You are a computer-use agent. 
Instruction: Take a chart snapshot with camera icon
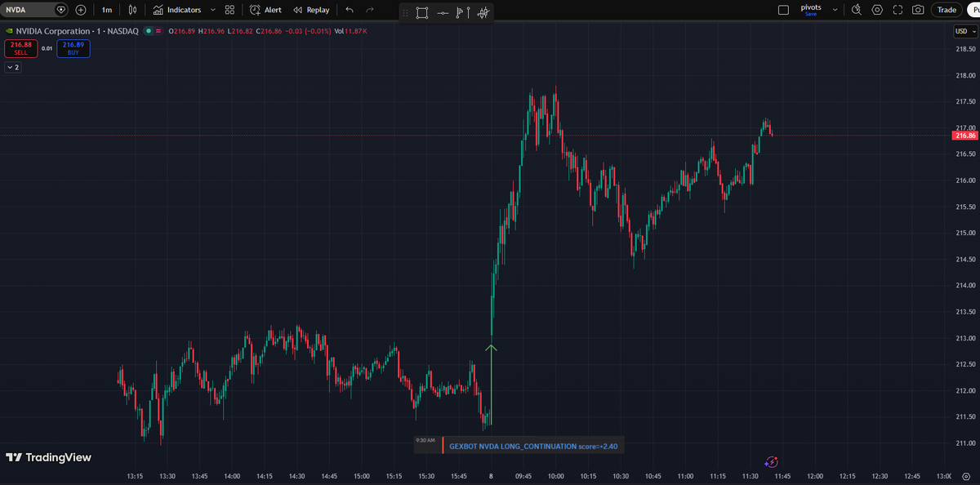tap(918, 10)
